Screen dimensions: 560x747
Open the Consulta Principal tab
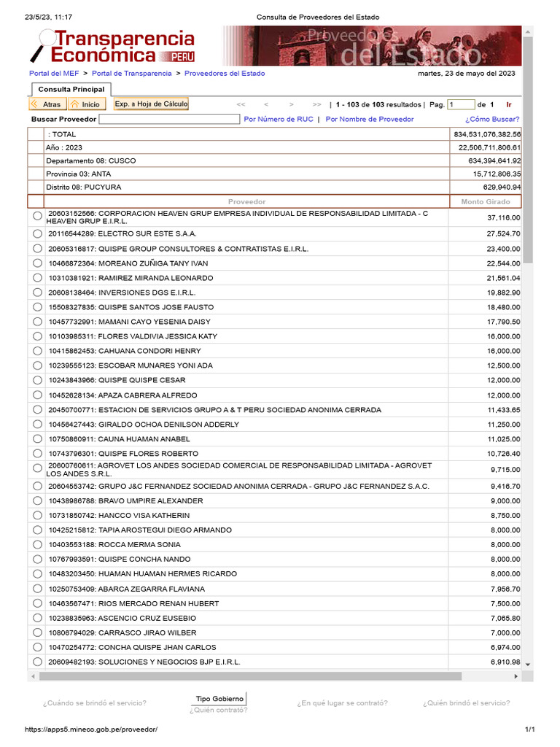(71, 90)
